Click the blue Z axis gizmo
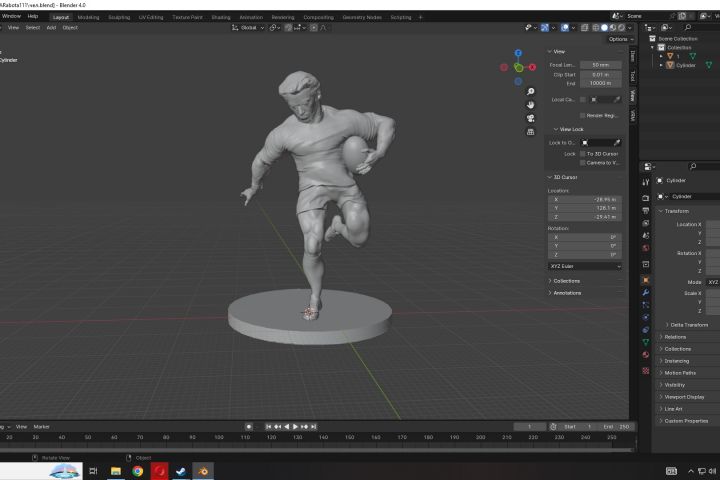The width and height of the screenshot is (720, 480). point(518,53)
